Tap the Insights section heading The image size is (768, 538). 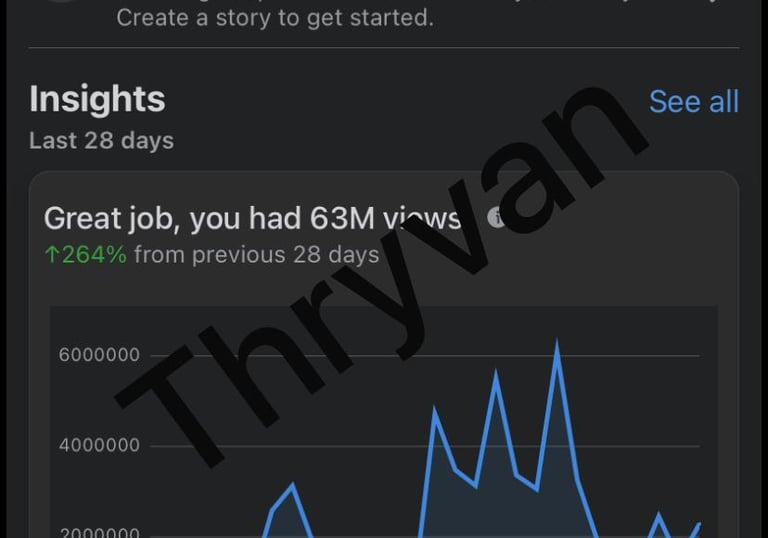click(x=97, y=99)
